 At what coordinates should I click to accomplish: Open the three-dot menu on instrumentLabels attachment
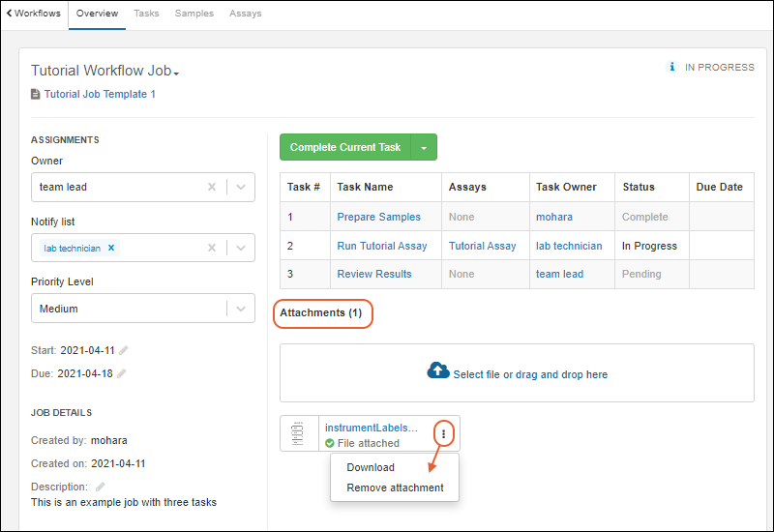point(443,434)
